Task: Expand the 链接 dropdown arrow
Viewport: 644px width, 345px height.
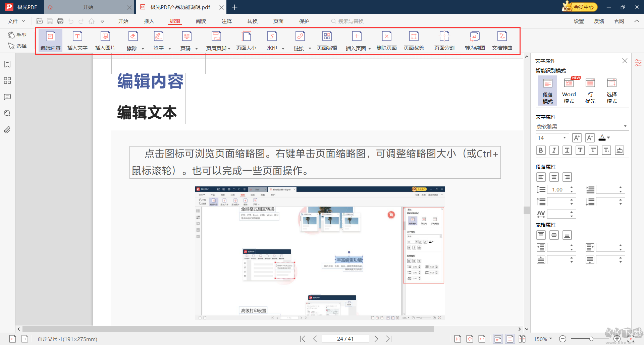Action: pyautogui.click(x=310, y=49)
